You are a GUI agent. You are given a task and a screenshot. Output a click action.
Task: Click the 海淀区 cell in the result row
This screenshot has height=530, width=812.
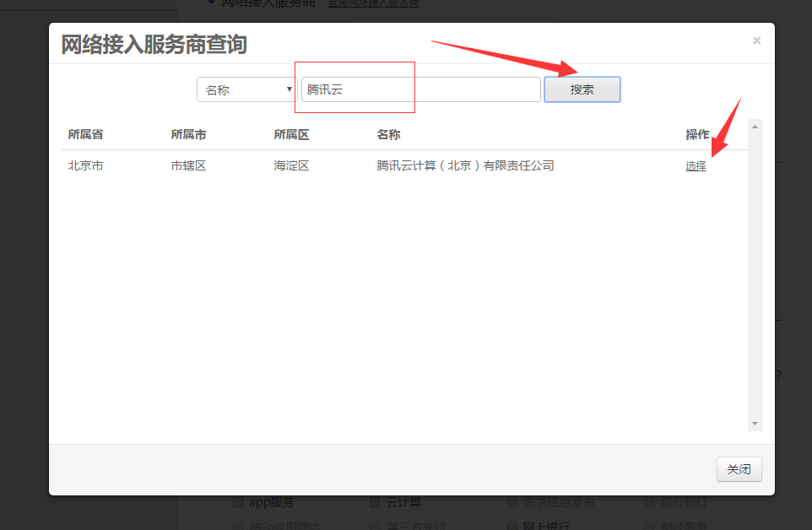[x=291, y=166]
